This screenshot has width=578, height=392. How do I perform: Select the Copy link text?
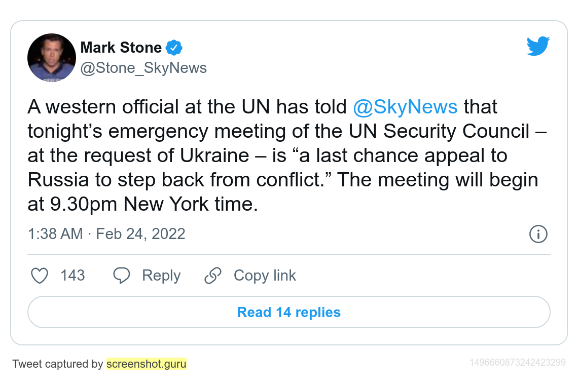265,276
